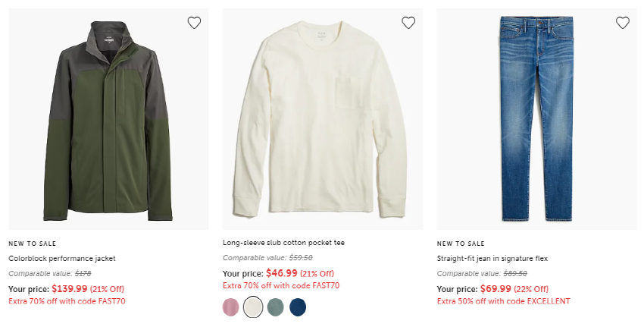Open the green colorblock jacket product image
The image size is (644, 327).
108,119
